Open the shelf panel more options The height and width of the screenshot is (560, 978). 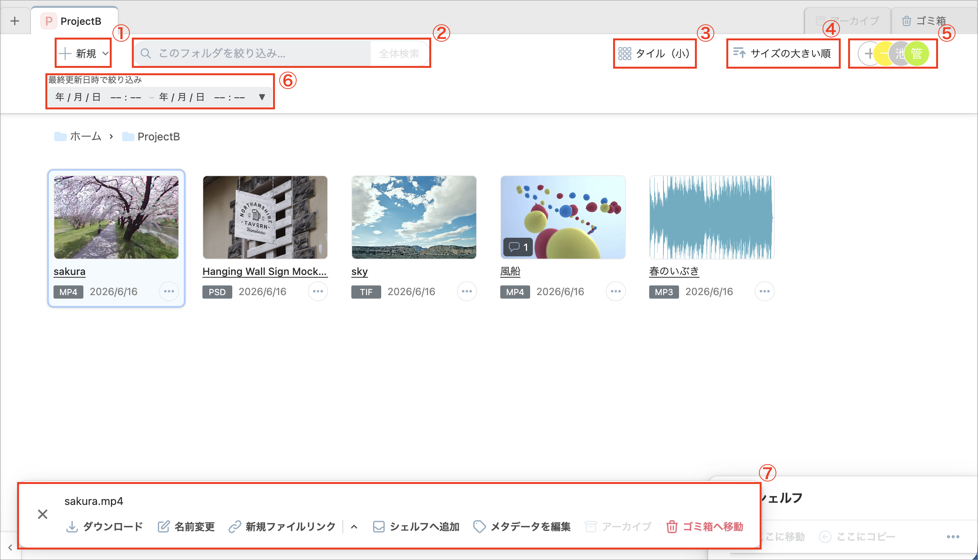(x=953, y=537)
